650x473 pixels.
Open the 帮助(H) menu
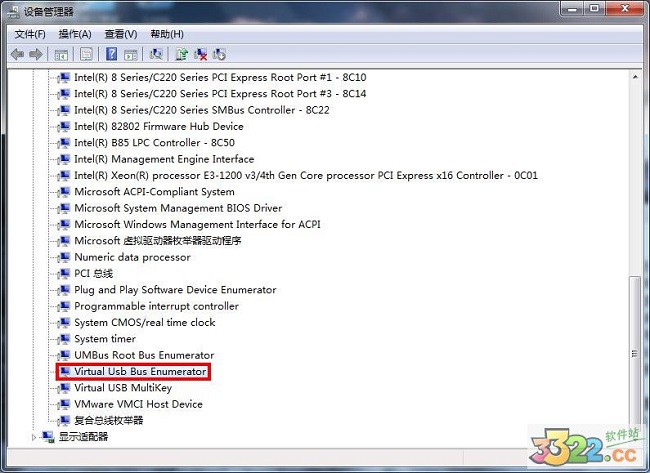pyautogui.click(x=167, y=34)
